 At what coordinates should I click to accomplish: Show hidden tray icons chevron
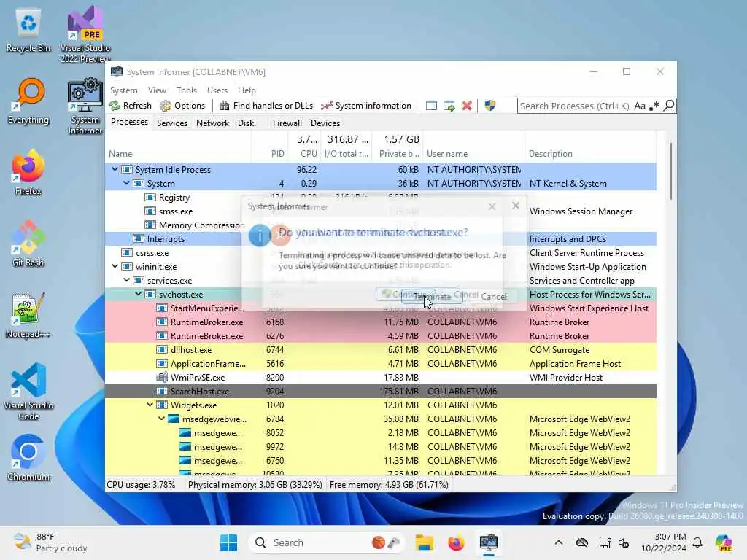coord(559,542)
